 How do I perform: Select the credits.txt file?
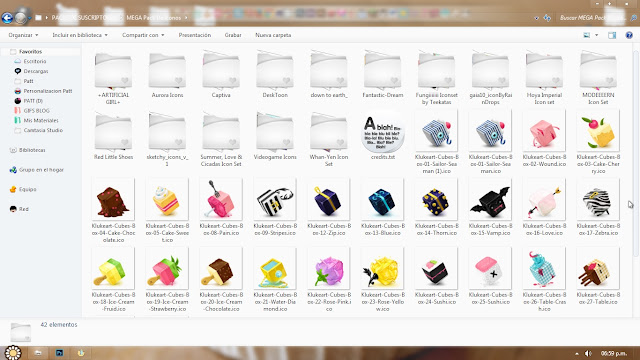coord(382,136)
